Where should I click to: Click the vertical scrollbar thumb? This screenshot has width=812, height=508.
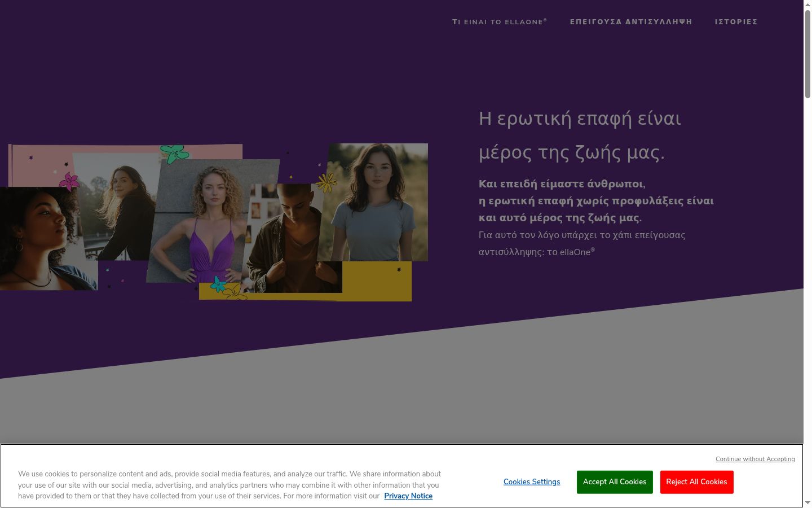807,54
